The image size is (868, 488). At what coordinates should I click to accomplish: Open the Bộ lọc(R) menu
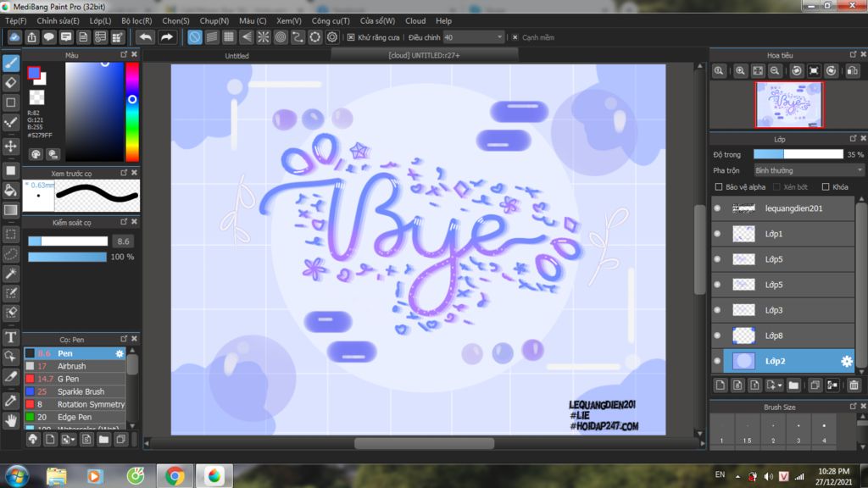tap(136, 20)
